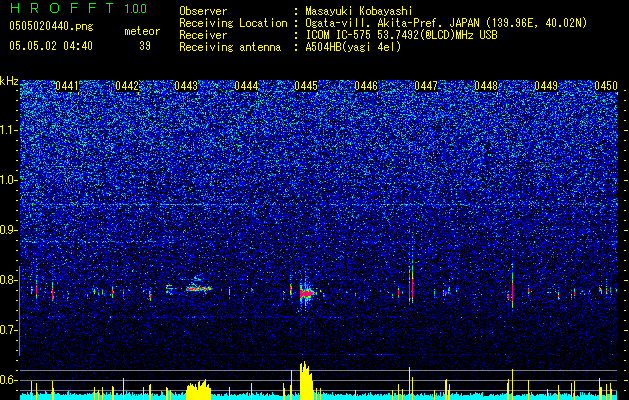This screenshot has width=629, height=400.
Task: Click the 0450 time marker
Action: [606, 86]
